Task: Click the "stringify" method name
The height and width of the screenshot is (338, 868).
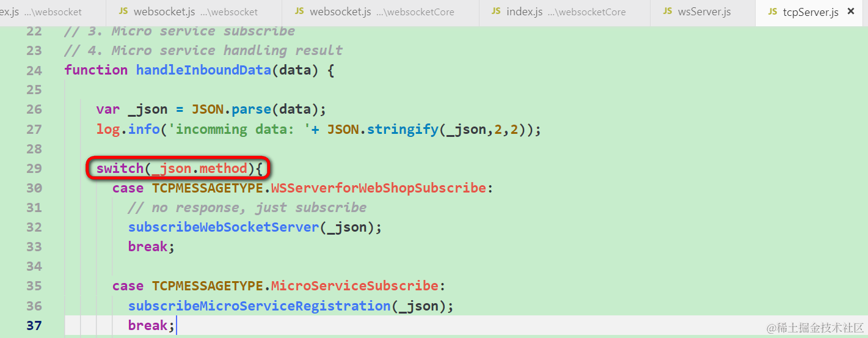Action: [x=403, y=129]
